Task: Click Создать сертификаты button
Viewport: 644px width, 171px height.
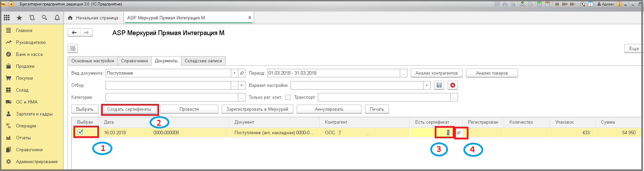Action: [129, 109]
